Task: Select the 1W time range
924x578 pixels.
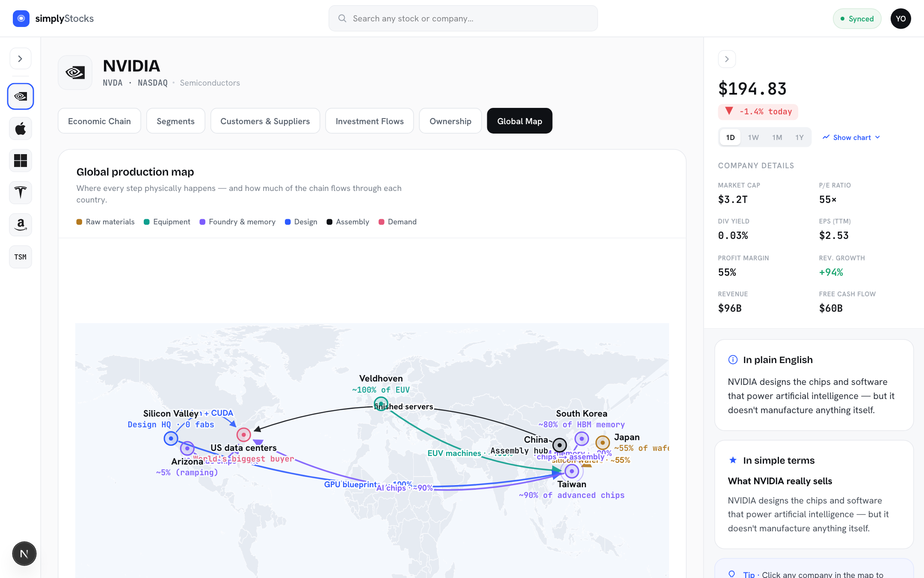Action: point(753,137)
